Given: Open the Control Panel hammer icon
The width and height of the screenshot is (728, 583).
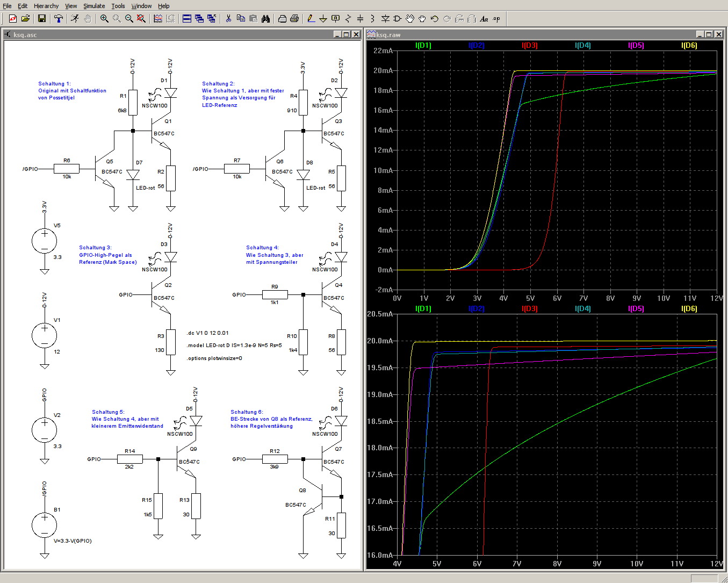Looking at the screenshot, I should [59, 19].
